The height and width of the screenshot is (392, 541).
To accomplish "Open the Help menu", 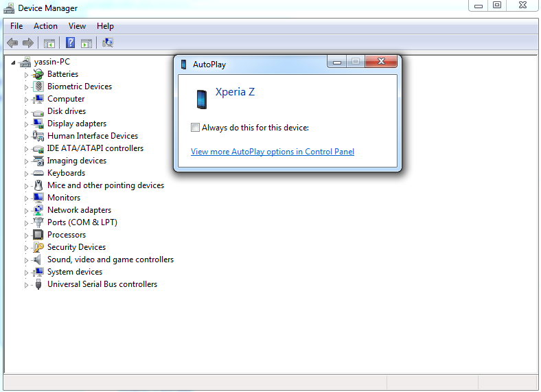I will pyautogui.click(x=105, y=26).
